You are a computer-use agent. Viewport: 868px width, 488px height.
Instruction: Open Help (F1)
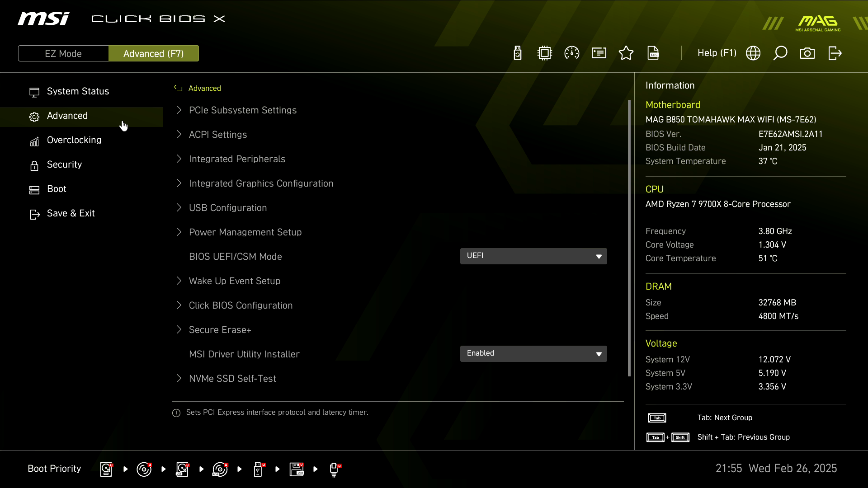[717, 53]
